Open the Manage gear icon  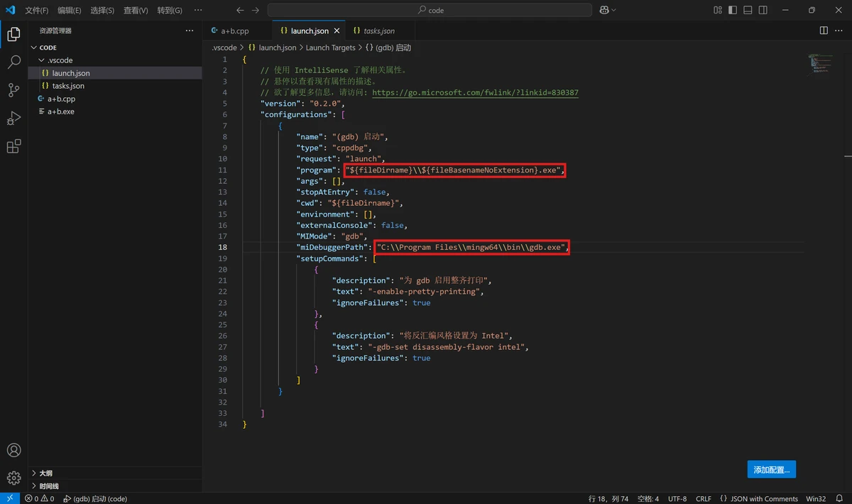click(13, 478)
